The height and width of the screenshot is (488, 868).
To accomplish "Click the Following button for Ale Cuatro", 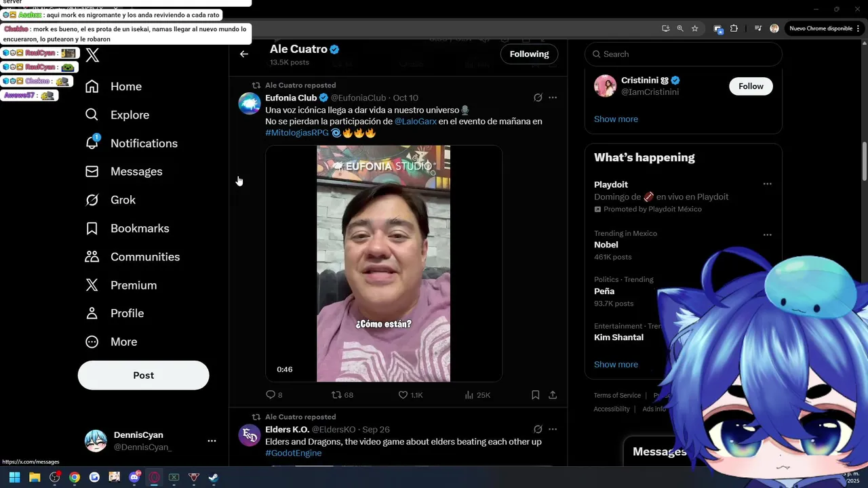I will point(529,54).
